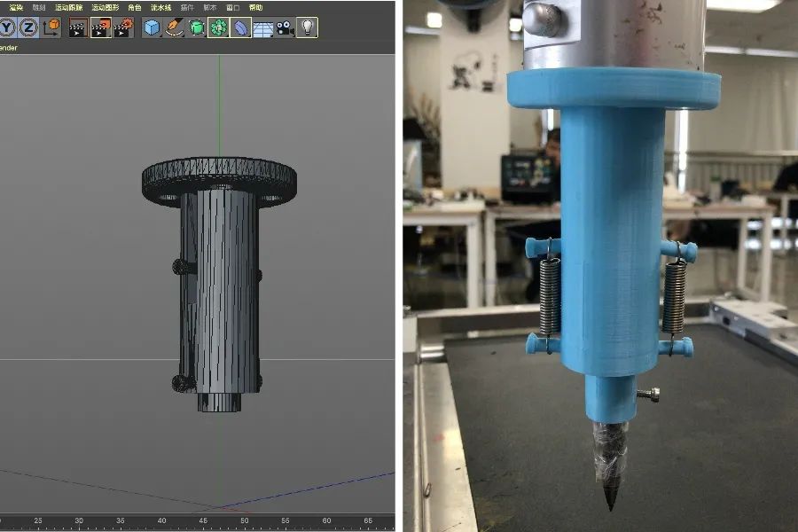Select the spline Pen tool
The image size is (798, 532).
pos(174,27)
